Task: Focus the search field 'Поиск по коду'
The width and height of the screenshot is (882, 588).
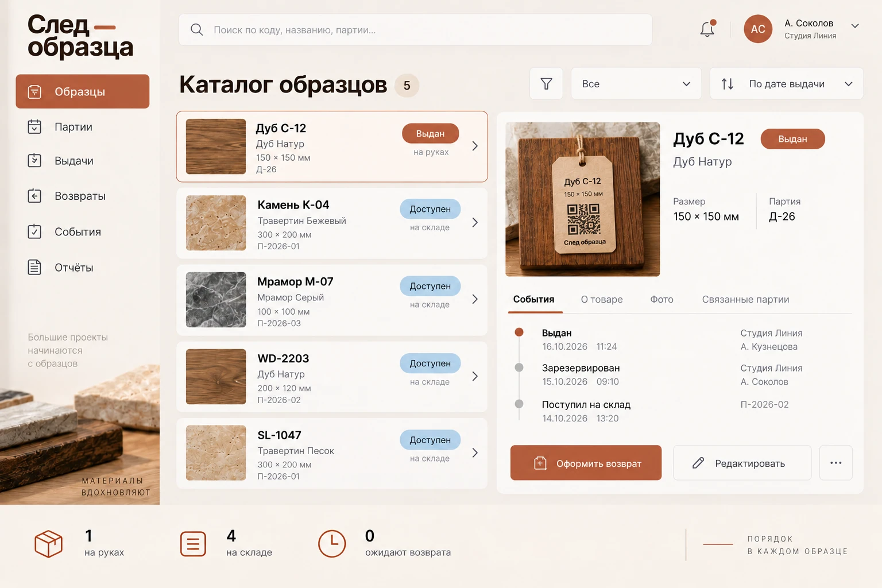Action: [415, 29]
